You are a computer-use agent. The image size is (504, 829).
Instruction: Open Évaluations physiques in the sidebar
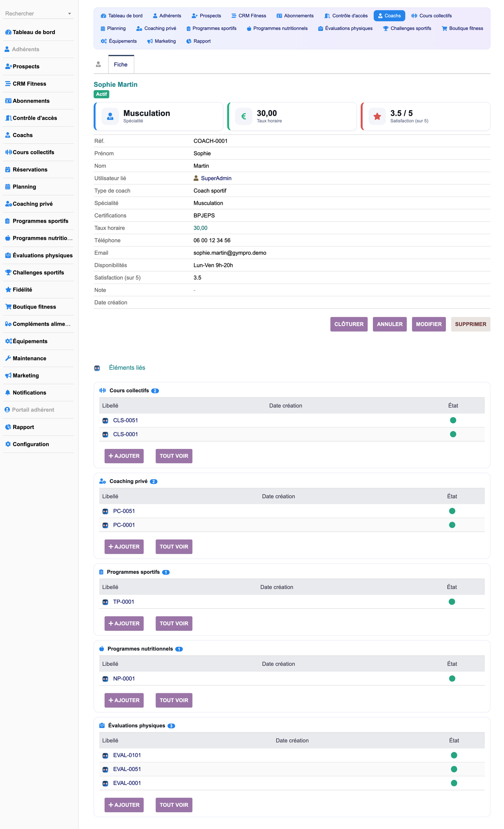pyautogui.click(x=43, y=256)
